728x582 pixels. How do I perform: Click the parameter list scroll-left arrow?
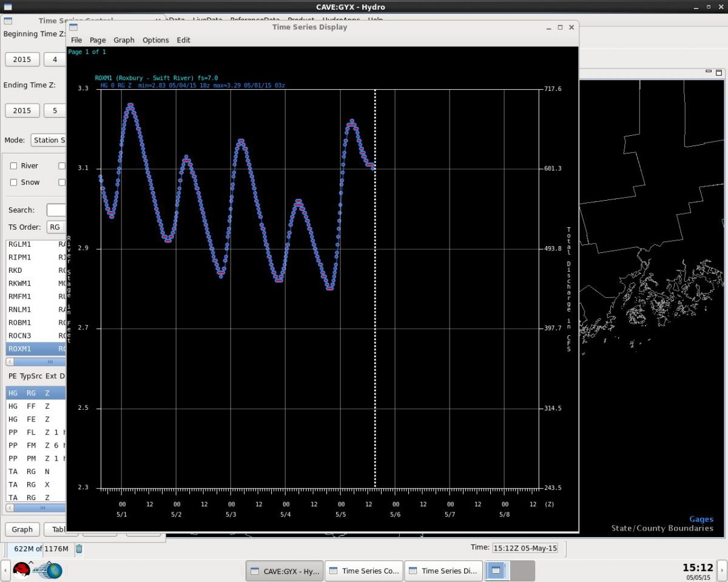click(10, 507)
